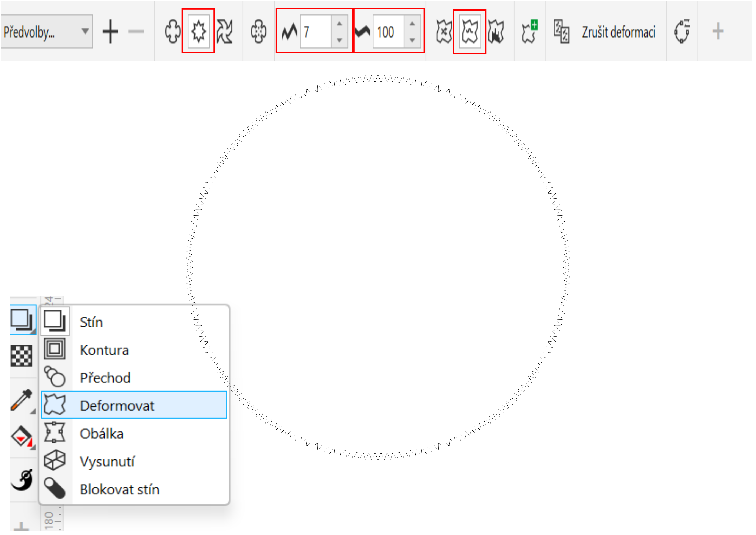The height and width of the screenshot is (535, 756).
Task: Open the Předvolby presets dropdown
Action: point(46,32)
